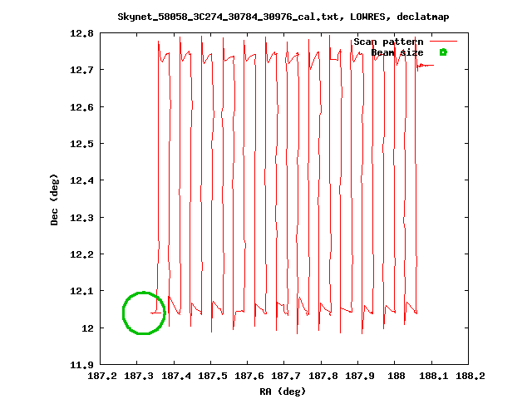This screenshot has width=532, height=399.
Task: Click the 12 tick label on Dec axis
Action: 87,328
